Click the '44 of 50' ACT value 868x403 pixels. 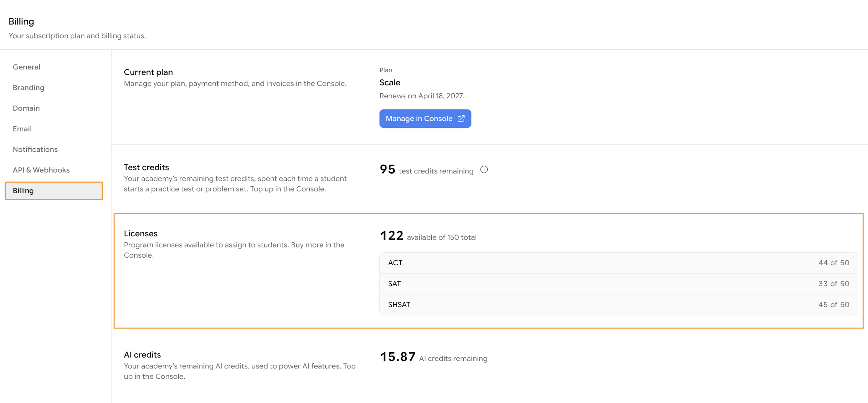point(834,263)
